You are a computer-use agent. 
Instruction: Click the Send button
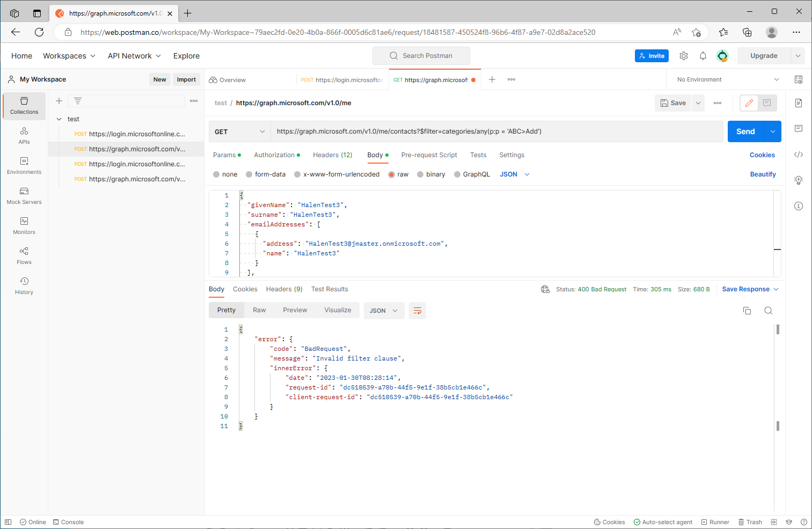click(745, 131)
